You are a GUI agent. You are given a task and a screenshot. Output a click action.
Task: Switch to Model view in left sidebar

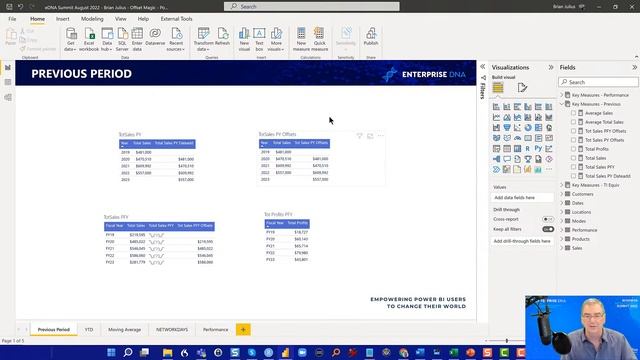pos(8,98)
